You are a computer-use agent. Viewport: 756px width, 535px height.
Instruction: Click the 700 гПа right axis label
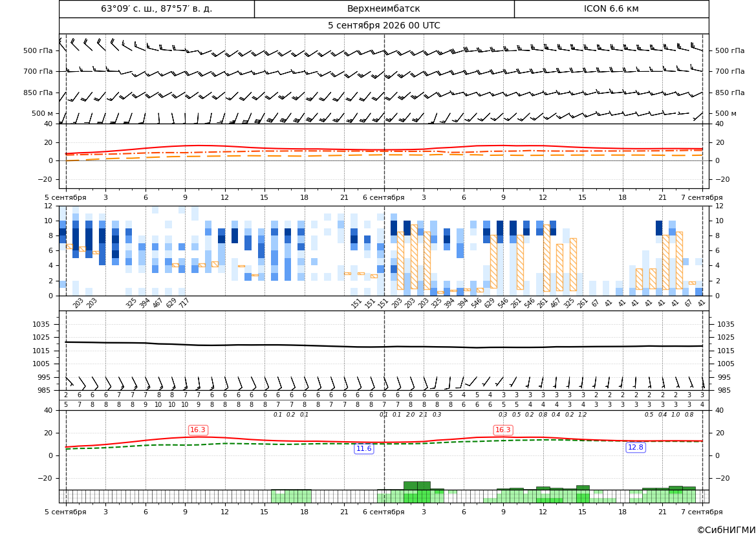pyautogui.click(x=729, y=71)
